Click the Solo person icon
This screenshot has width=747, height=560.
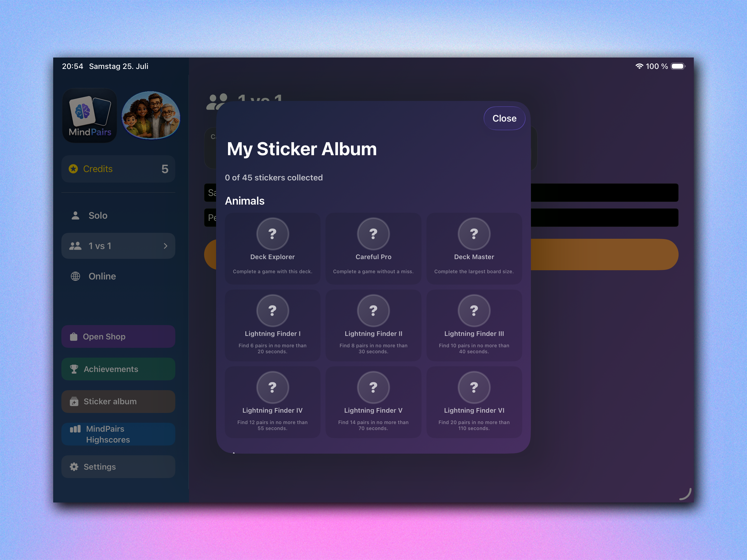click(x=75, y=216)
